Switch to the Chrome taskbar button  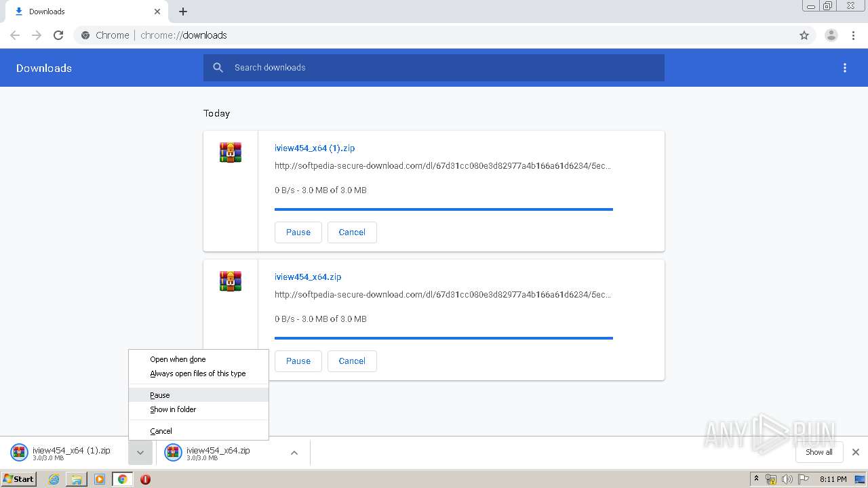(122, 479)
